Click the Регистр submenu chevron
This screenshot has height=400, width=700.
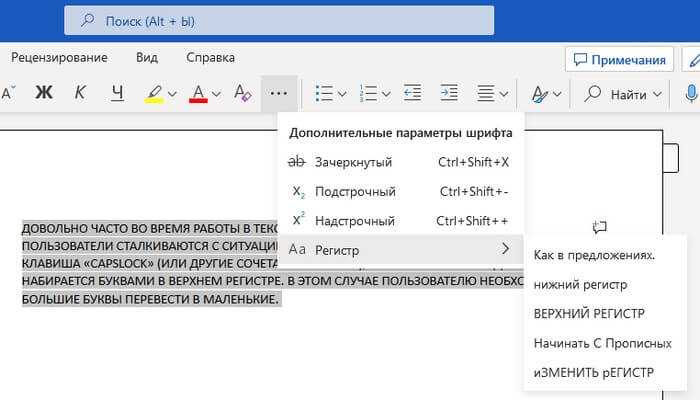pos(505,249)
